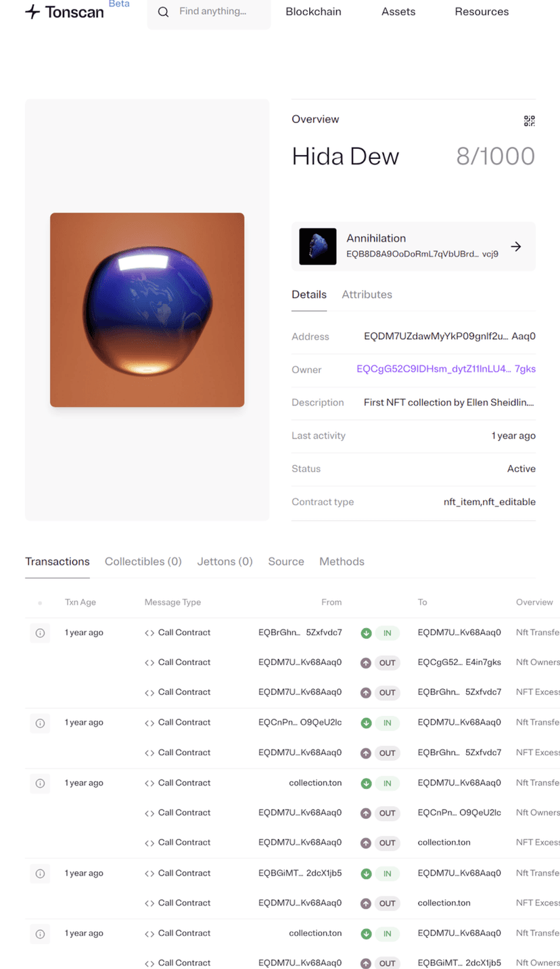Click the Annihilation collection thumbnail
The width and height of the screenshot is (560, 969).
pyautogui.click(x=318, y=246)
